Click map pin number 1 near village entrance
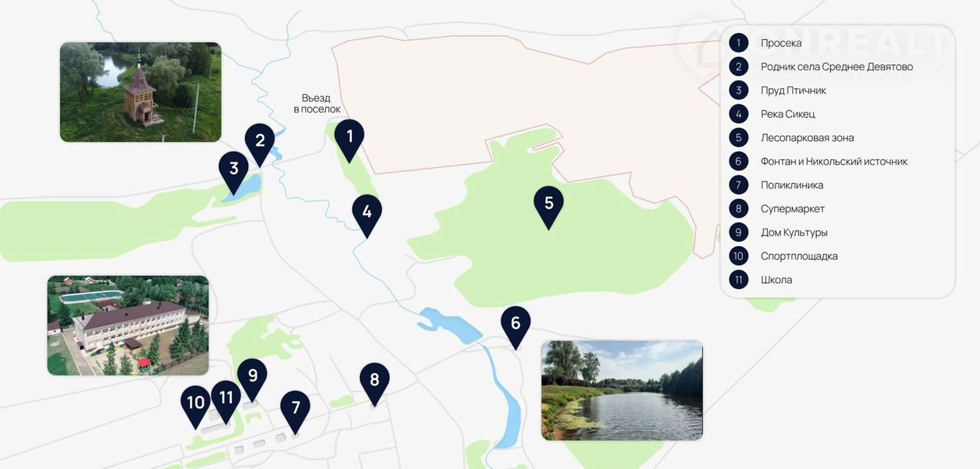 350,140
